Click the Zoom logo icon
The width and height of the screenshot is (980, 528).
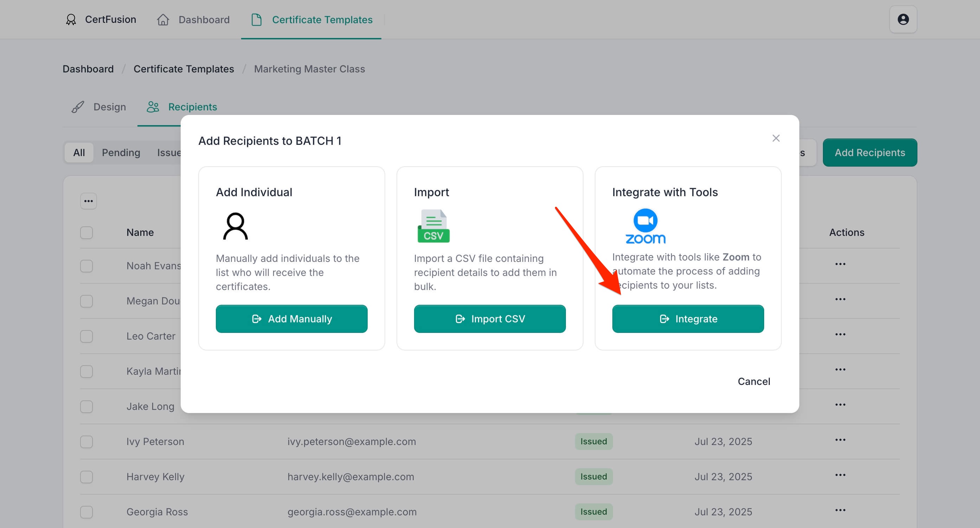[x=645, y=226]
